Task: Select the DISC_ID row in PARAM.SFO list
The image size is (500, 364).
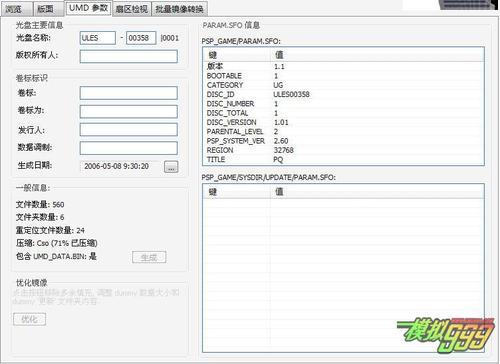Action: (x=343, y=94)
